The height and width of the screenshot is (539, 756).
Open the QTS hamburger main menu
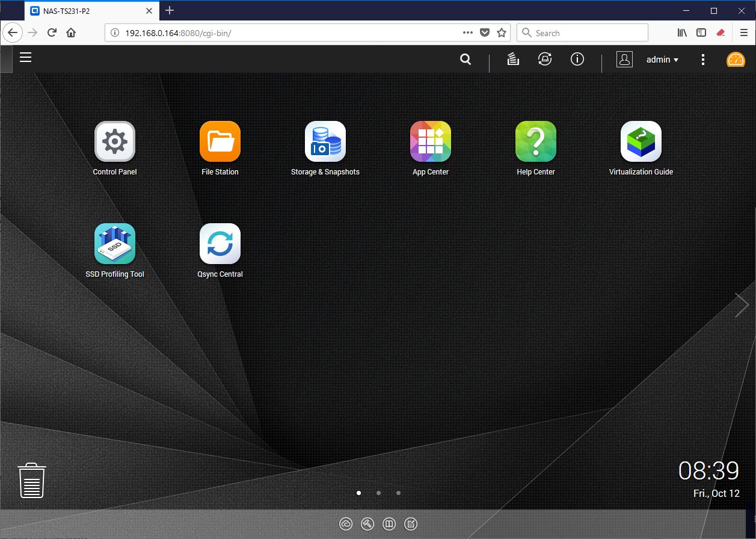[25, 58]
